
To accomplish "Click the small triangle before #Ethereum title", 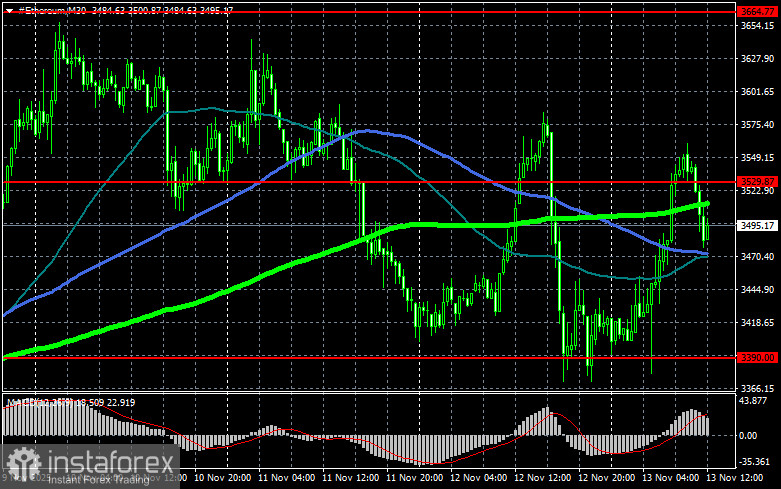I will 9,10.
